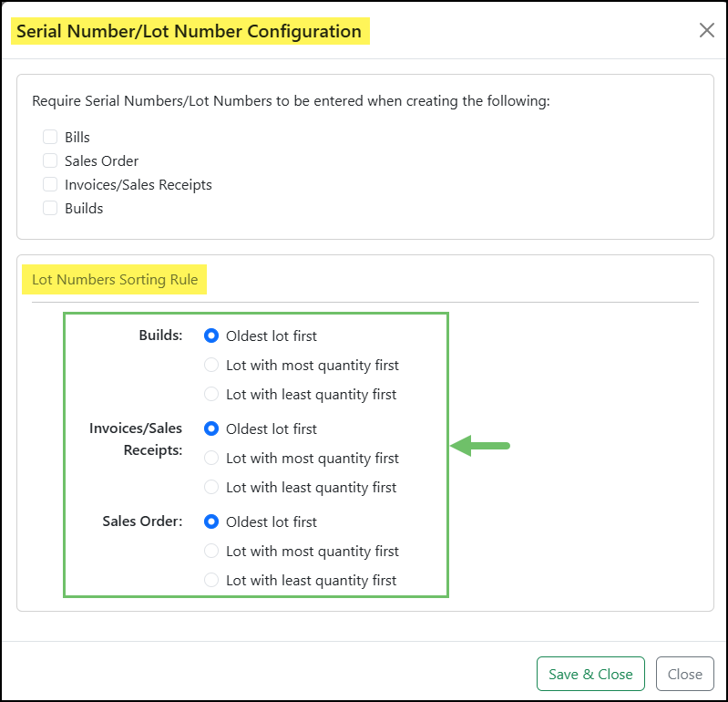Toggle the Builds requirement checkbox
This screenshot has width=728, height=702.
(50, 209)
